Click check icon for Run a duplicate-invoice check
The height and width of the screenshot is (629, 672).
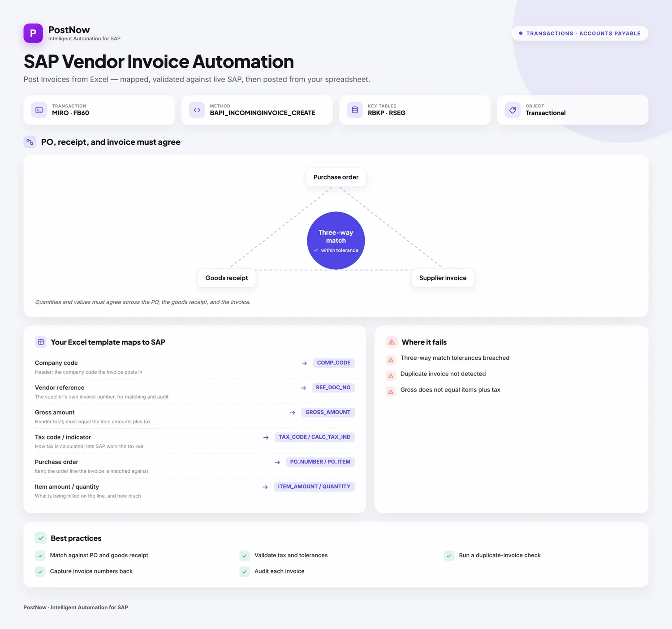click(x=449, y=556)
